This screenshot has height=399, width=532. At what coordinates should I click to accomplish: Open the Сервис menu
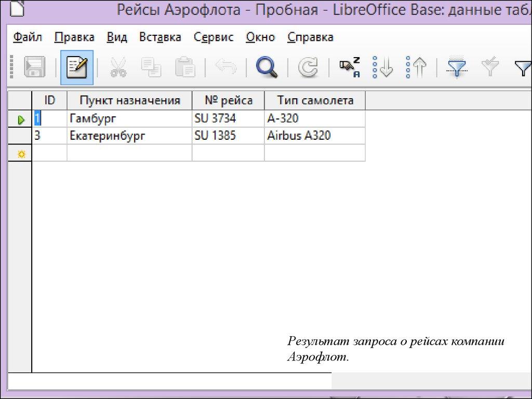pos(214,37)
